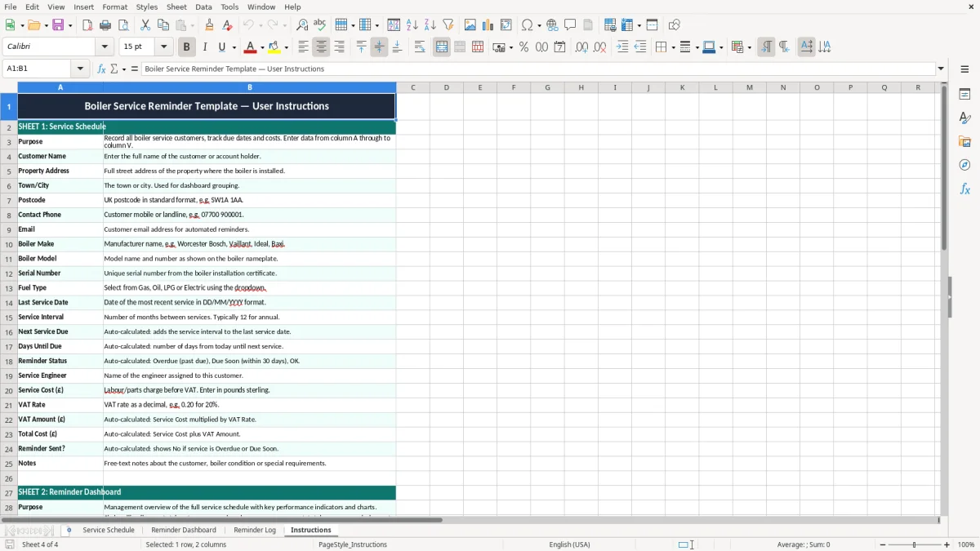Click the AutoFilter funnel icon

pyautogui.click(x=448, y=25)
